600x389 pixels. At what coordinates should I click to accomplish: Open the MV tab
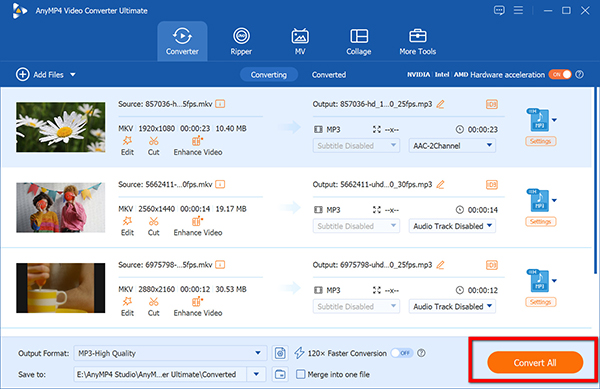300,41
